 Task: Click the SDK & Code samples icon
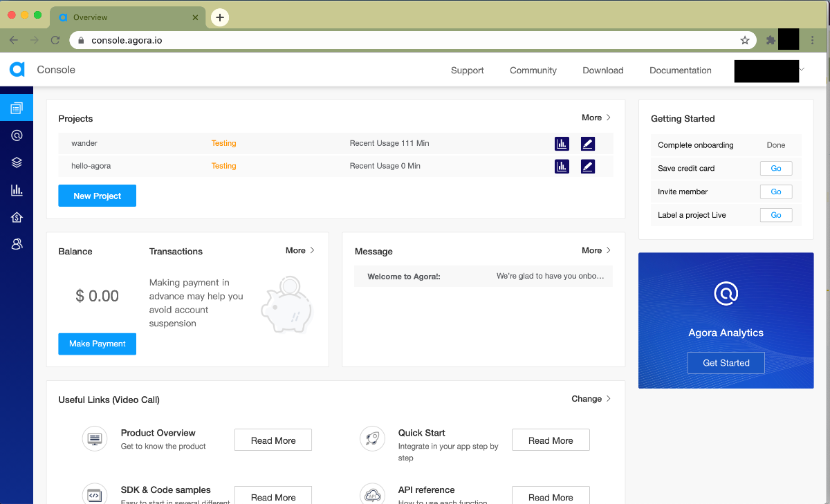click(95, 494)
